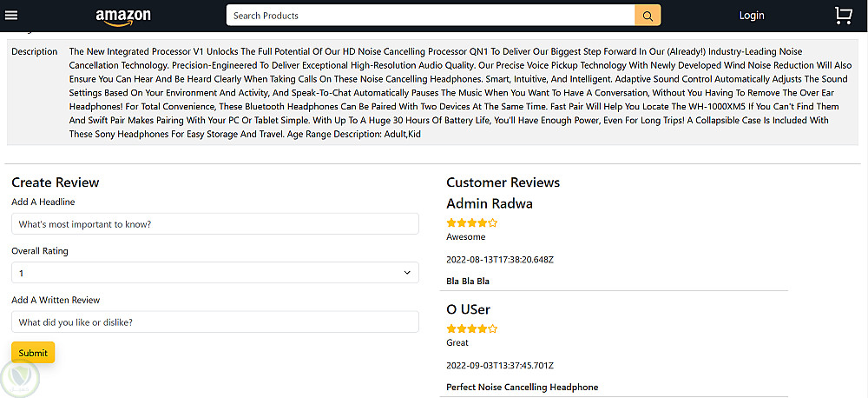Screen dimensions: 868x398
Task: Open the shopping cart
Action: click(843, 16)
